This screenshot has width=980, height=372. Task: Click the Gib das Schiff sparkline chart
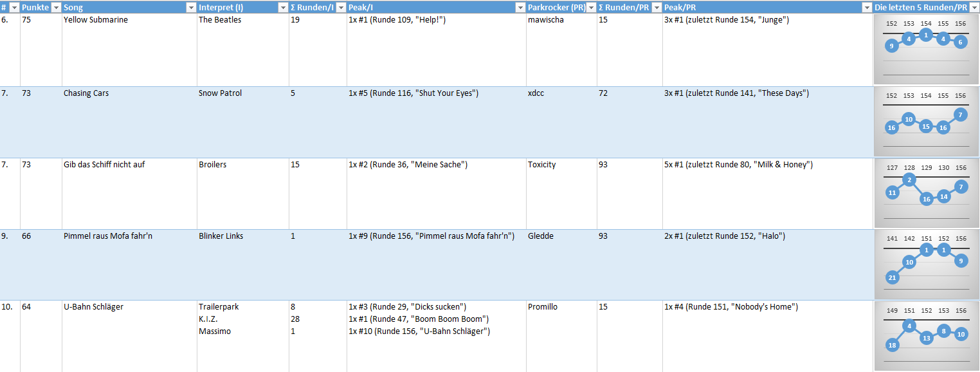pos(925,194)
